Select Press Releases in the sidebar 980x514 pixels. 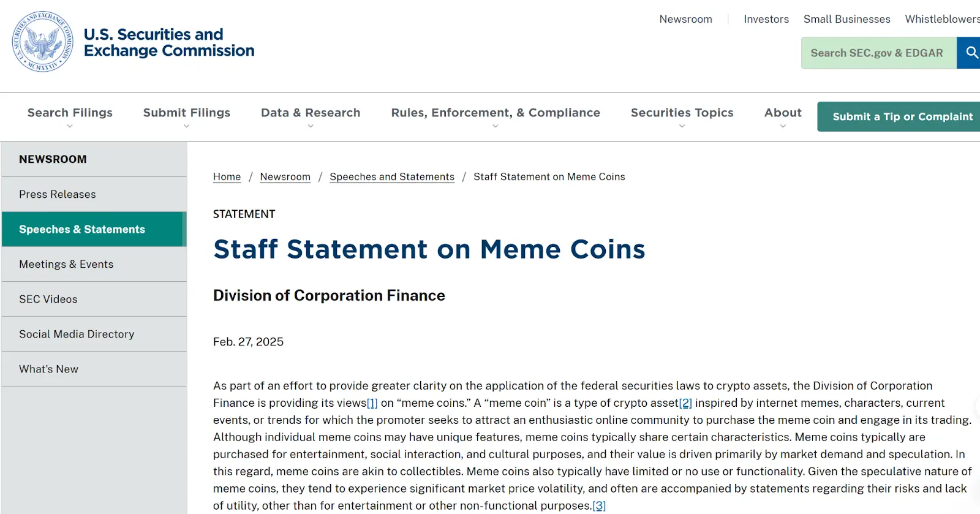[x=94, y=194]
